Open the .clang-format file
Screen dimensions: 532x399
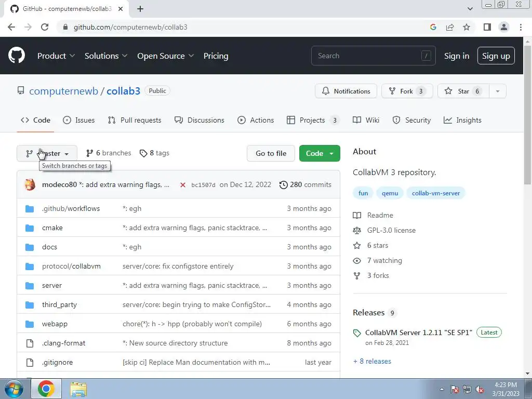pos(63,343)
